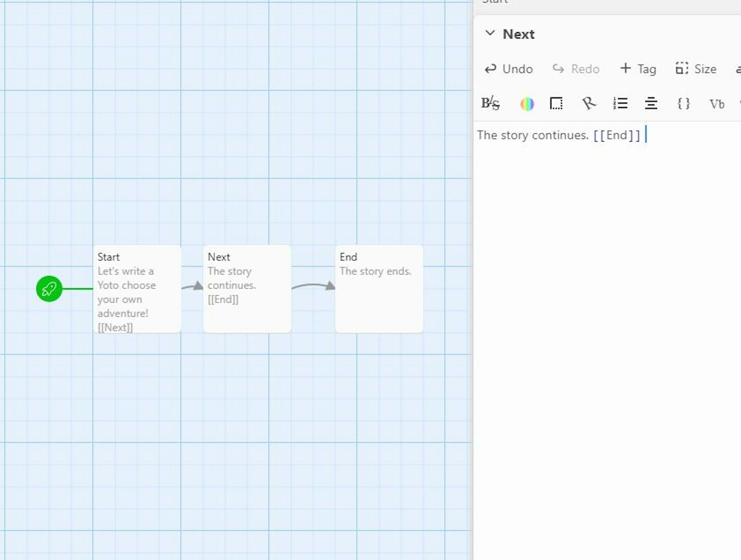741x560 pixels.
Task: Click the centre alignment icon
Action: [x=651, y=103]
